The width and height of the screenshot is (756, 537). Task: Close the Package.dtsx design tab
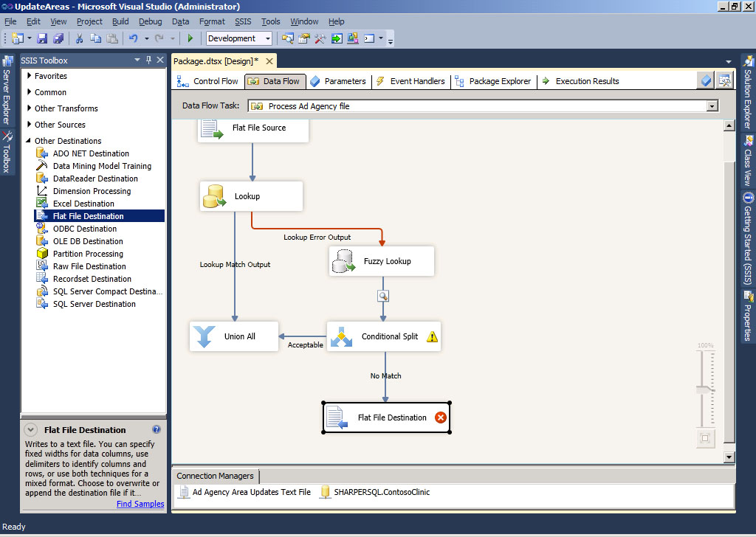tap(269, 61)
